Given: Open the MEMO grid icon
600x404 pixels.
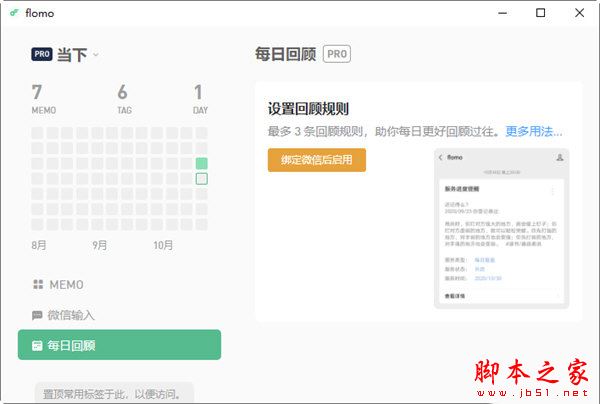Looking at the screenshot, I should click(x=38, y=284).
